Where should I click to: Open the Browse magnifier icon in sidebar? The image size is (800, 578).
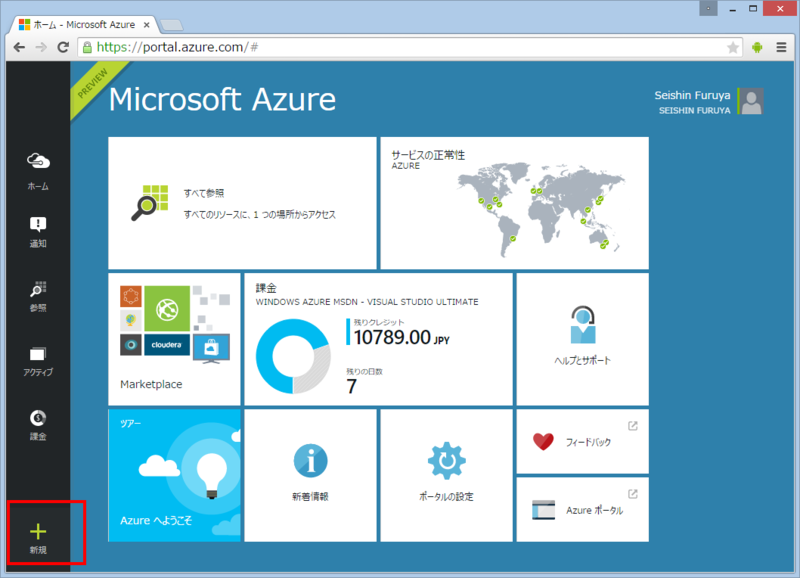(x=38, y=289)
